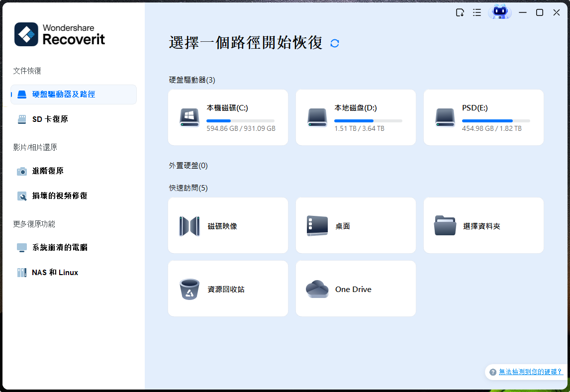Click the AI robot assistant icon
This screenshot has height=392, width=570.
pos(500,12)
